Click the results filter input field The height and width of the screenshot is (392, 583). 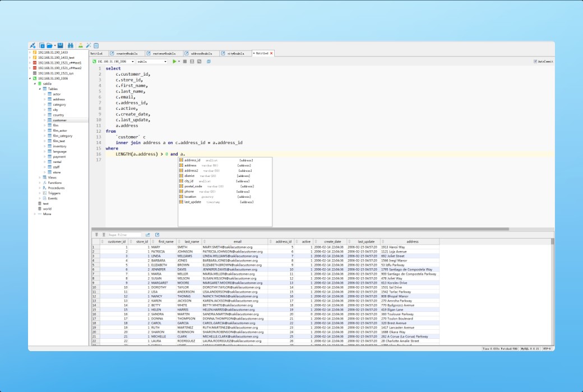coord(126,235)
